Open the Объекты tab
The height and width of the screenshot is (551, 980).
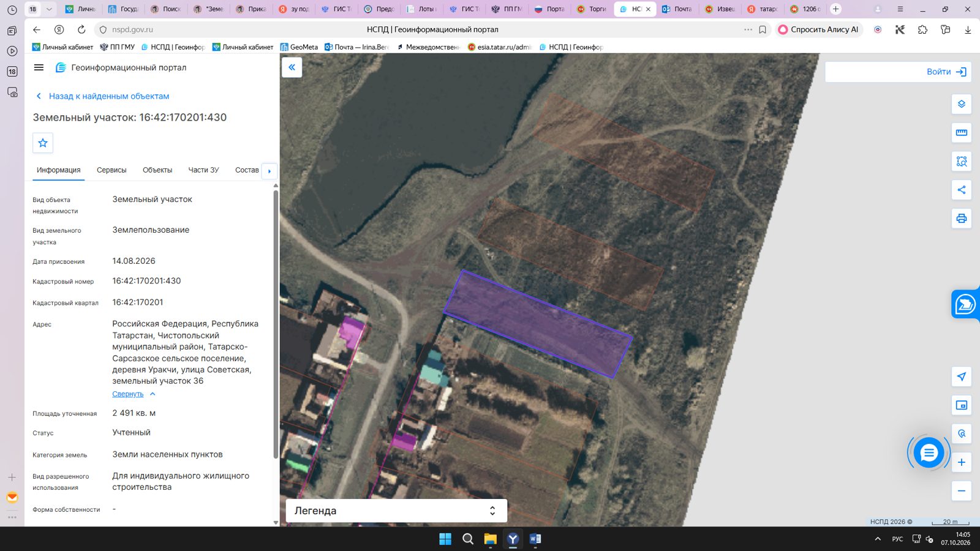tap(157, 170)
